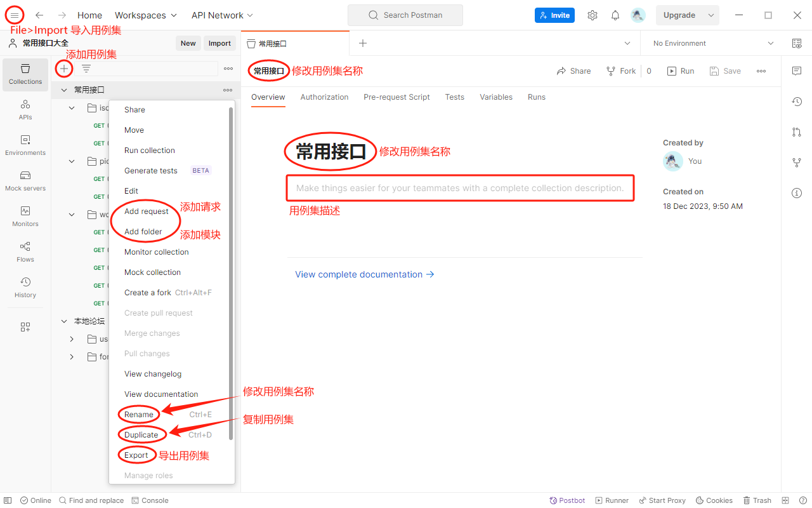This screenshot has height=508, width=812.
Task: Choose Move in the context menu
Action: (x=168, y=130)
